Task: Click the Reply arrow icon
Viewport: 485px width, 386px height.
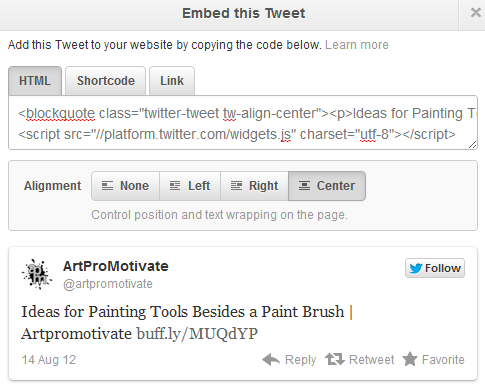Action: (x=271, y=360)
